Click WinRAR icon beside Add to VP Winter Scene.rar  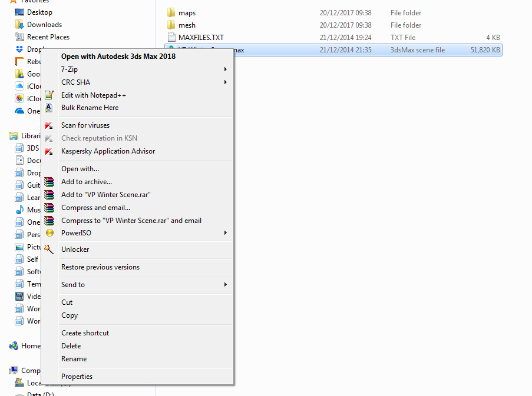pos(49,195)
